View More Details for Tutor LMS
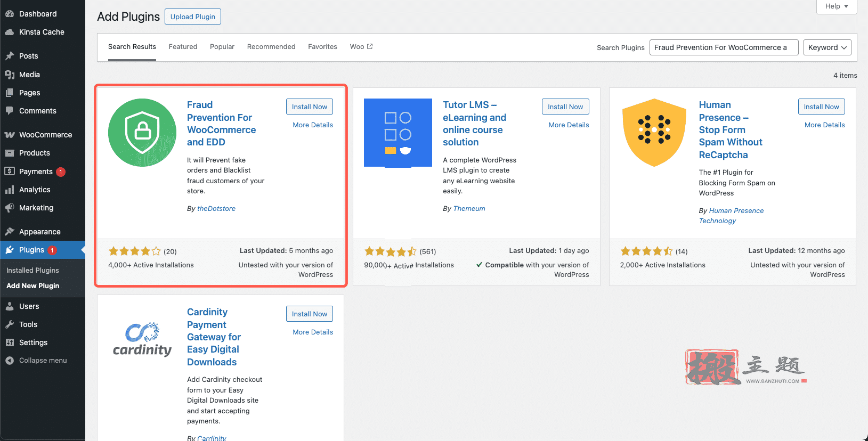The height and width of the screenshot is (441, 868). click(x=569, y=125)
